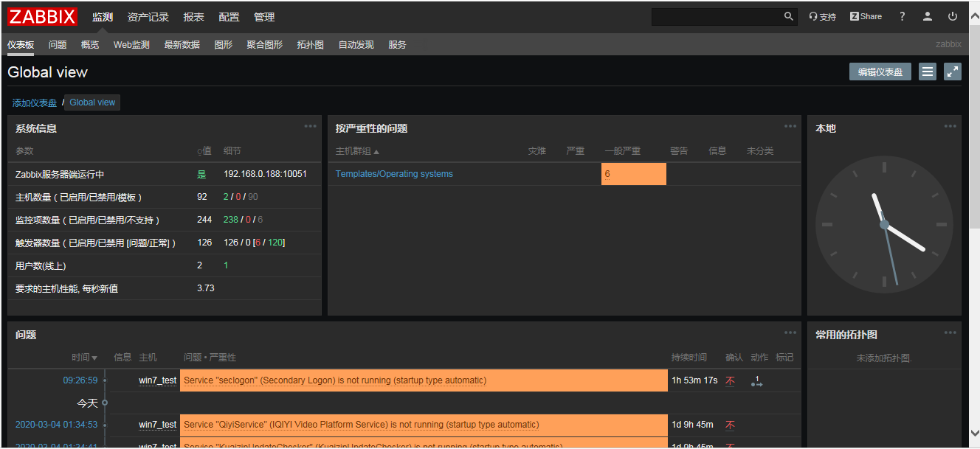980x449 pixels.
Task: Select the 最新数据 submenu tab
Action: (x=182, y=45)
